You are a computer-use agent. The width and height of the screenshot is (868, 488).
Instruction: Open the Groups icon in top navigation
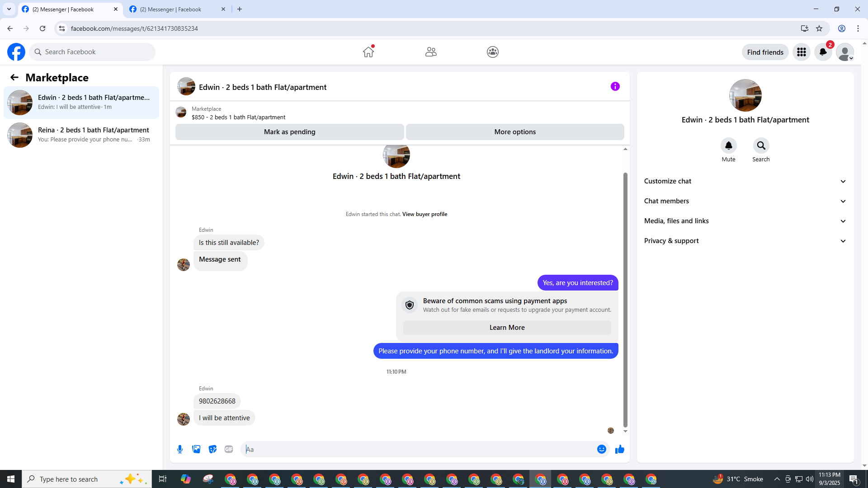pos(493,52)
